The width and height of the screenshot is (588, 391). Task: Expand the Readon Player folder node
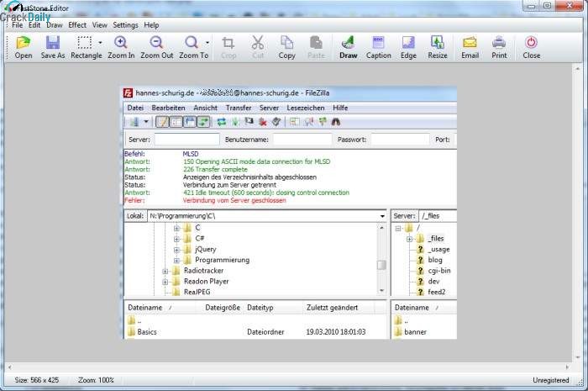165,282
